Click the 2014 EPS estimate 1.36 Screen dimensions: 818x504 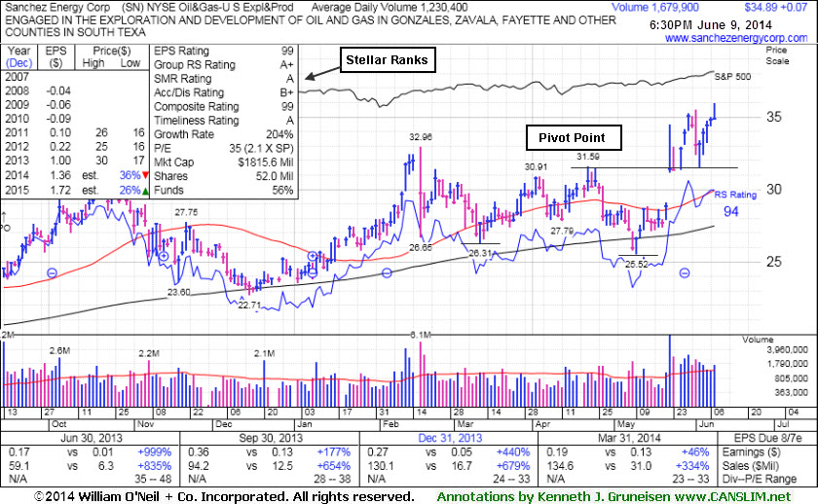point(60,175)
